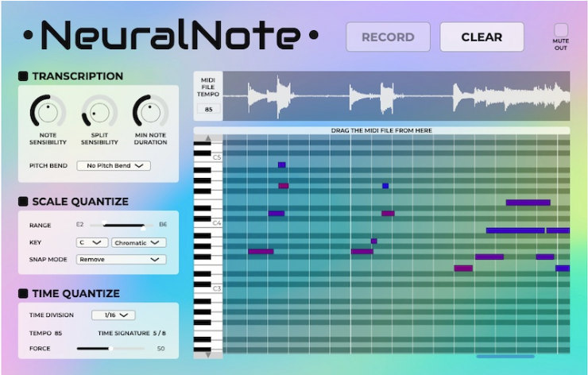Viewport: 588px width, 375px height.
Task: Open the Key root note dropdown
Action: [91, 242]
